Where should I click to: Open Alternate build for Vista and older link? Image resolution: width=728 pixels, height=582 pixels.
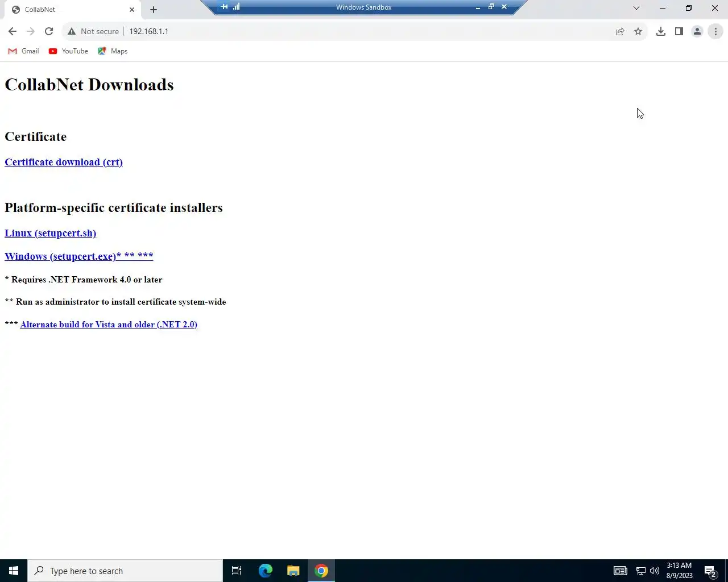coord(109,325)
